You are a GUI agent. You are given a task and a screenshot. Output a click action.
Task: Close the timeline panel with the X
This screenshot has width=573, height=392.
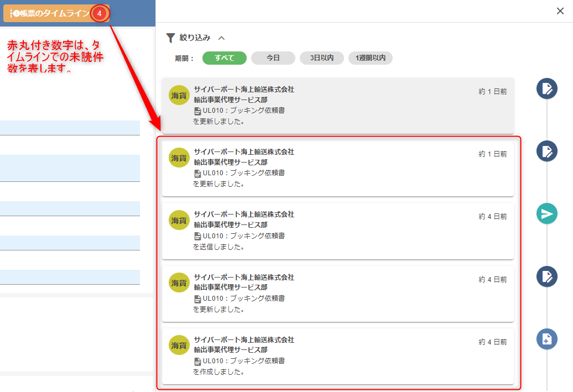tap(560, 11)
